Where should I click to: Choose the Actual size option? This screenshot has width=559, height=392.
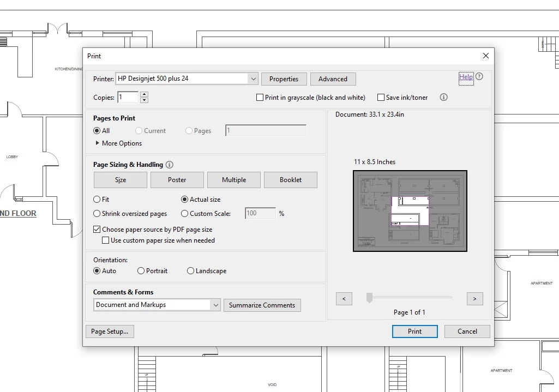[x=184, y=199]
